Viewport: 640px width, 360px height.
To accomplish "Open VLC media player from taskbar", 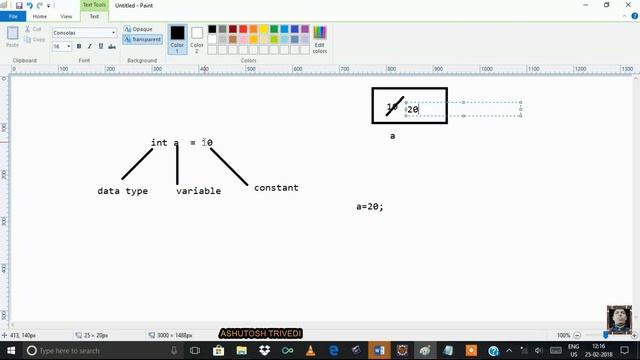I will point(310,351).
